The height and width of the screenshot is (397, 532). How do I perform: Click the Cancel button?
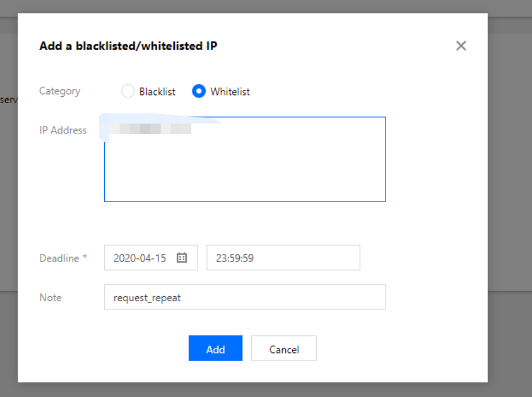pos(284,349)
